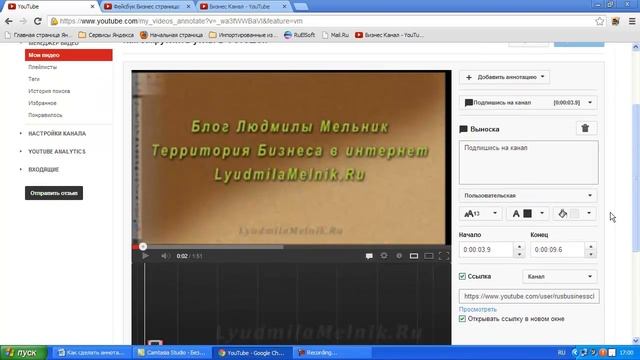Expand НАСТРОЙКИ КАНАЛА section
This screenshot has width=640, height=360.
pos(57,133)
